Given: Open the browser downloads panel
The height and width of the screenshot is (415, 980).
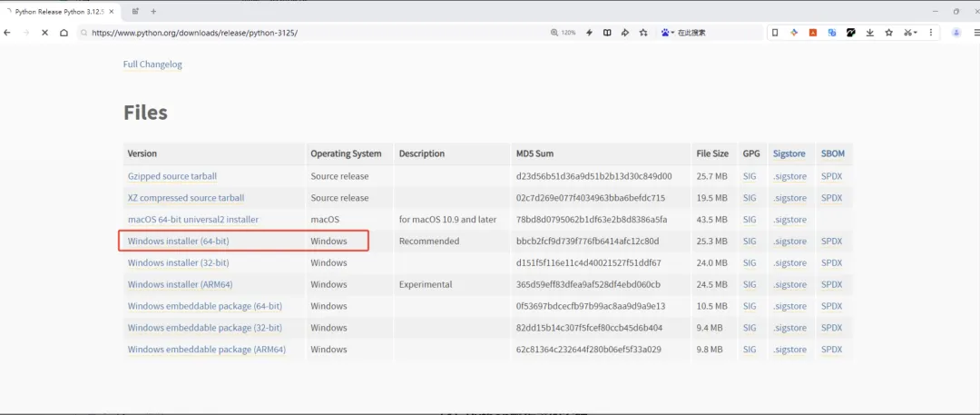Looking at the screenshot, I should [869, 33].
